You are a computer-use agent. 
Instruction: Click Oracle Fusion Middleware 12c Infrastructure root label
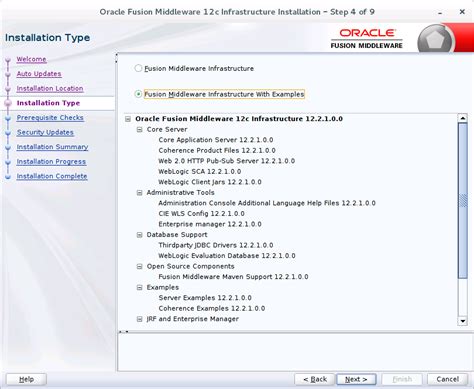pyautogui.click(x=239, y=119)
